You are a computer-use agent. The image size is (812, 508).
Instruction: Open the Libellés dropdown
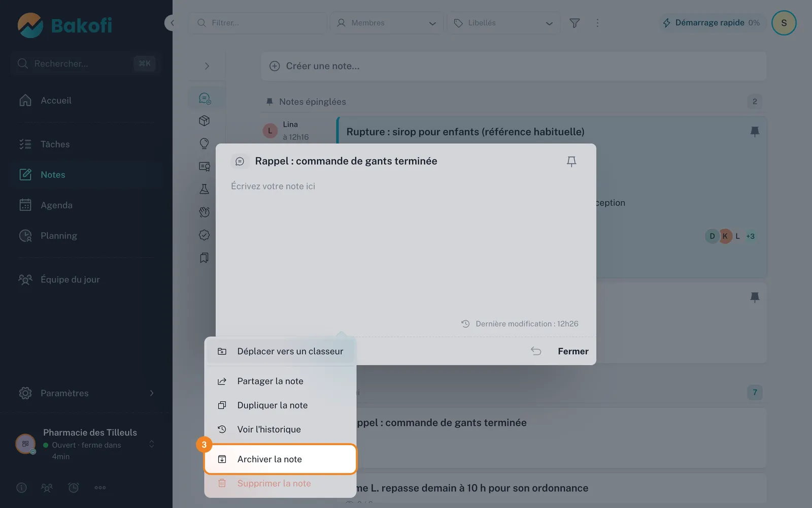[x=503, y=23]
